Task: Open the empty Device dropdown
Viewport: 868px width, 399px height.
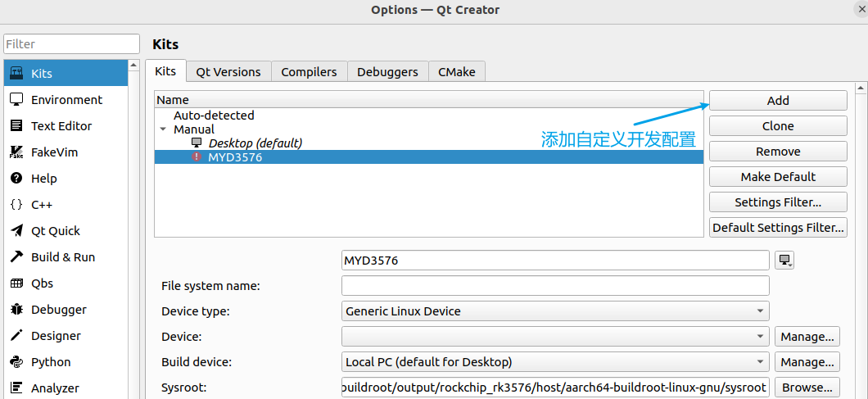Action: tap(555, 337)
